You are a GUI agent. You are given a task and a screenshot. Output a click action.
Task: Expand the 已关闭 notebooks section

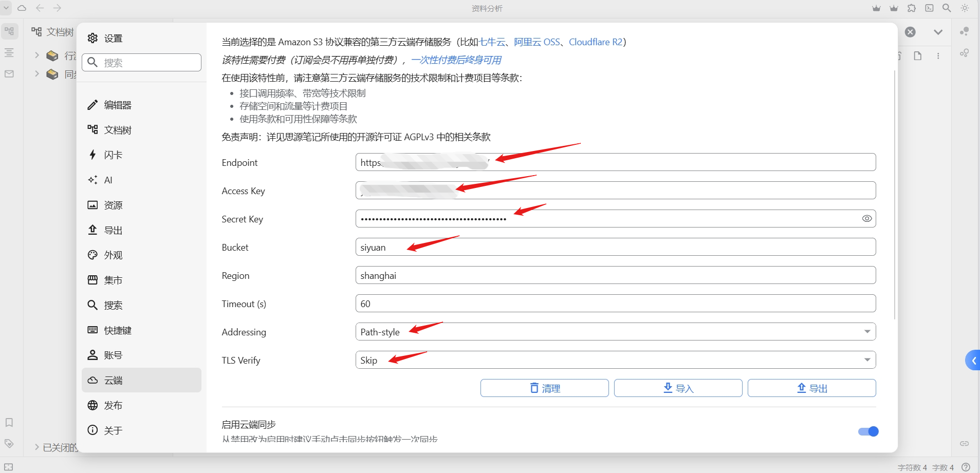[37, 447]
